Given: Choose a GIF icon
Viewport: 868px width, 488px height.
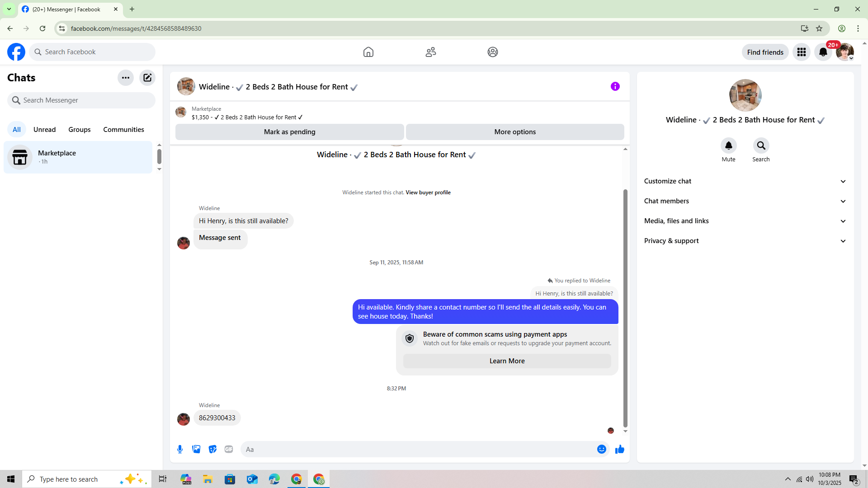Looking at the screenshot, I should [x=229, y=449].
